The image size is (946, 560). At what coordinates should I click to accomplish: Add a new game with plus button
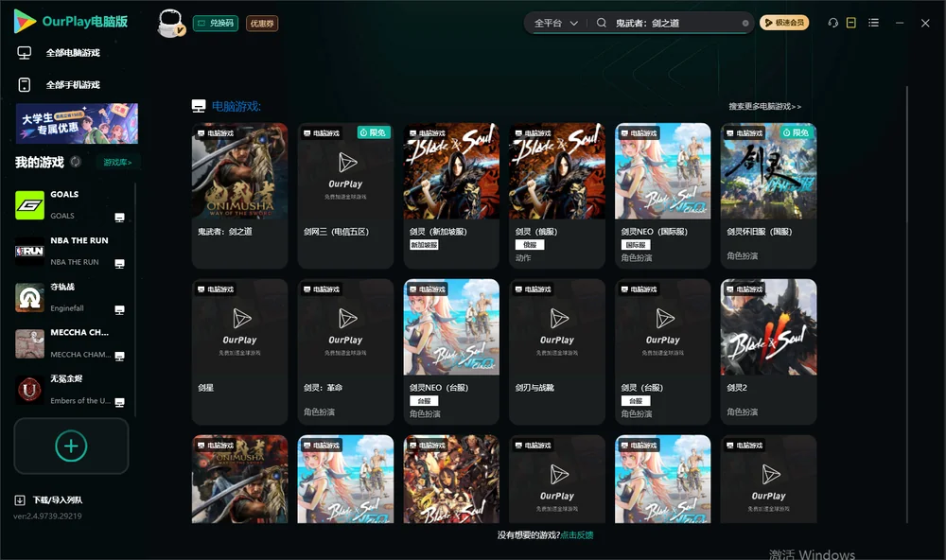coord(71,446)
